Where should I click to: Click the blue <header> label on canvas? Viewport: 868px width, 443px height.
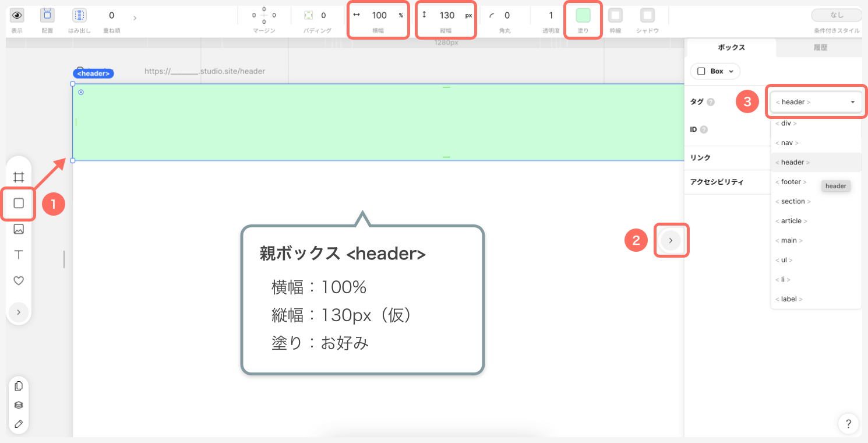93,73
